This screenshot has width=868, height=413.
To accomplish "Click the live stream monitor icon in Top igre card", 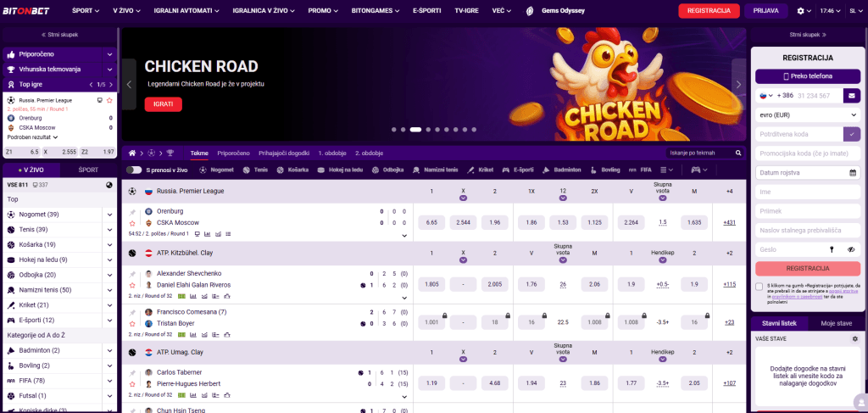I will point(100,101).
